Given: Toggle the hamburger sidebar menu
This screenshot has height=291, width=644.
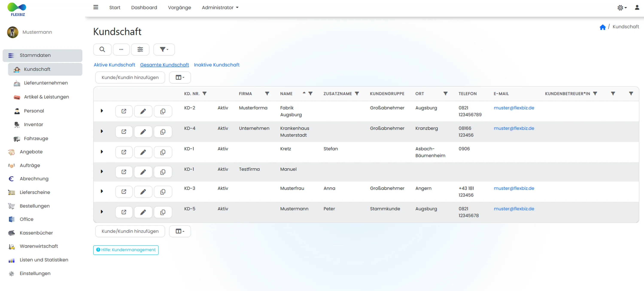Looking at the screenshot, I should click(96, 7).
